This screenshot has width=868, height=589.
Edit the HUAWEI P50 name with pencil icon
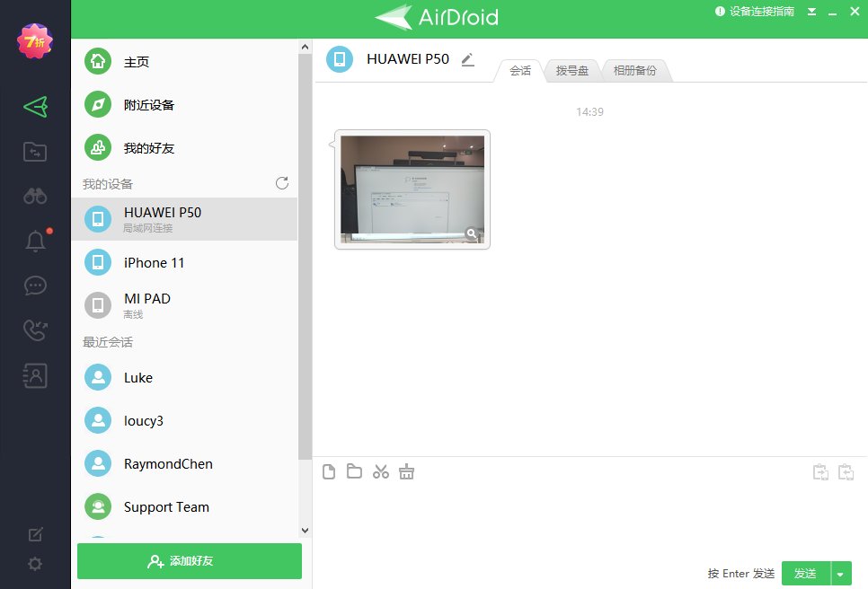(467, 58)
